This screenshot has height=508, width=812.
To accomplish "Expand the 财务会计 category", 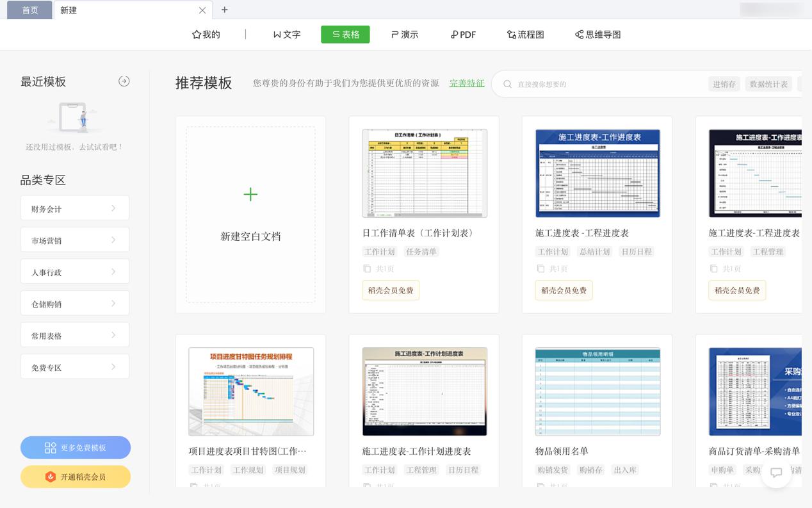I will (75, 208).
